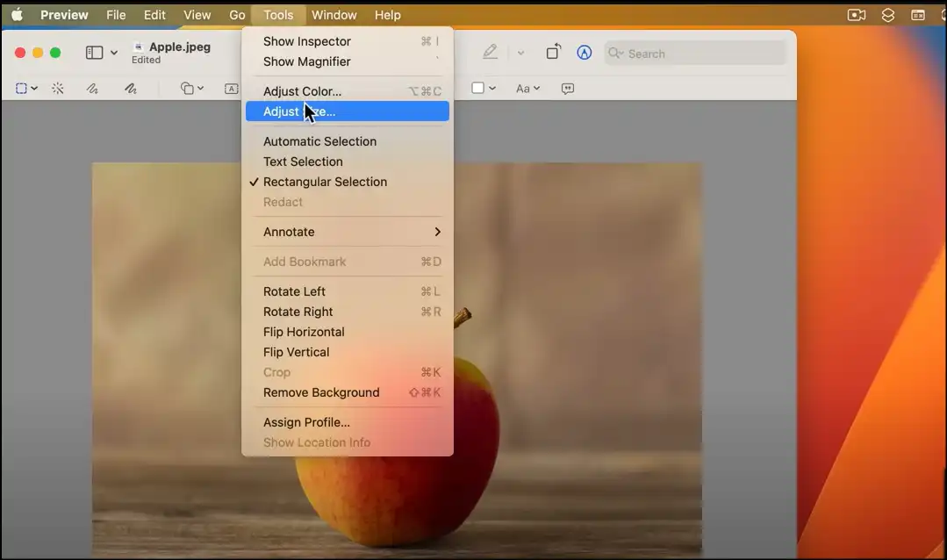Click the Rotate icon in toolbar
947x560 pixels.
(x=553, y=52)
